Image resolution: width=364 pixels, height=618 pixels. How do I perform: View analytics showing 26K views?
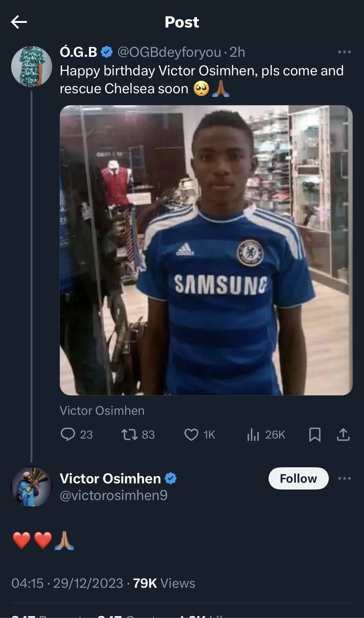tap(266, 434)
